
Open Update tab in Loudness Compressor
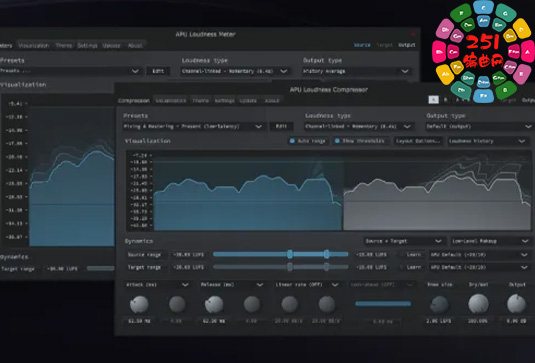[x=248, y=101]
